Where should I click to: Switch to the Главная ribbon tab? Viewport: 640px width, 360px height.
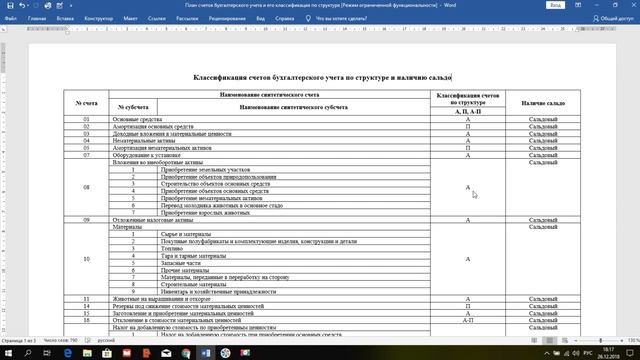[x=37, y=18]
